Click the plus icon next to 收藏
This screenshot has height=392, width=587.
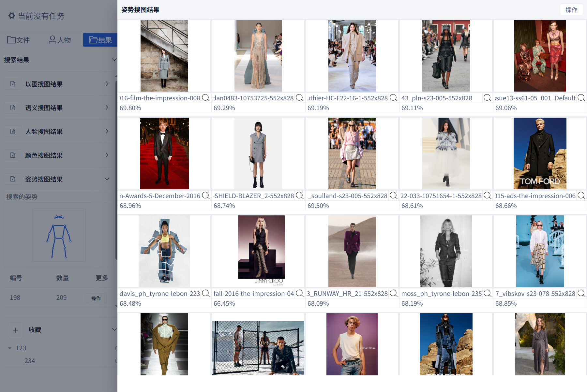[x=15, y=330]
